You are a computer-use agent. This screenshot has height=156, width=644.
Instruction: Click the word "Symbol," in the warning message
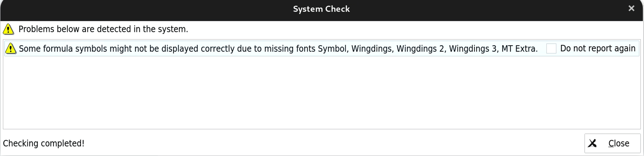coord(333,49)
